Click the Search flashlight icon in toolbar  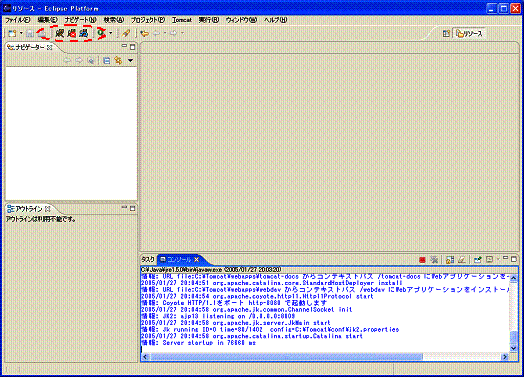coord(126,33)
